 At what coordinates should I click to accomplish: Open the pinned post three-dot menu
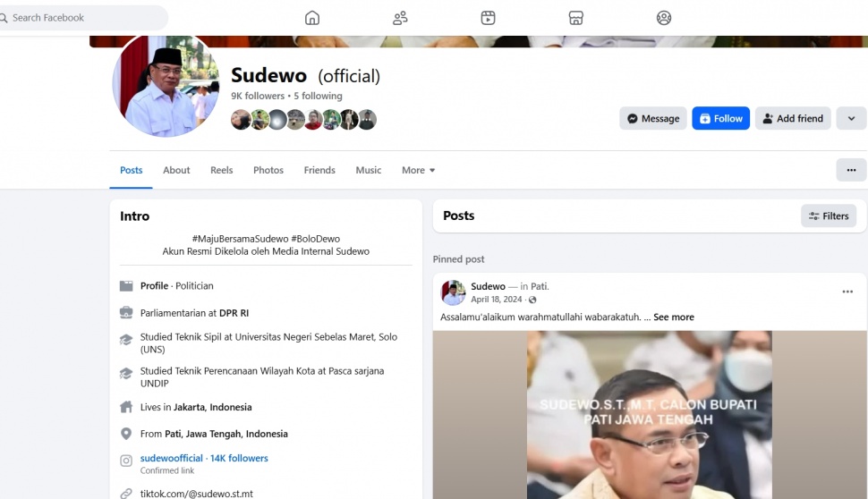pos(847,292)
